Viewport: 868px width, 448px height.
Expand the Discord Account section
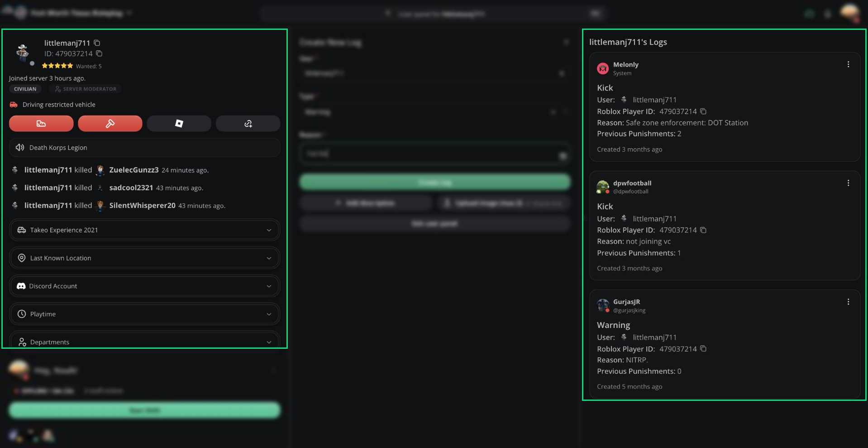(144, 286)
